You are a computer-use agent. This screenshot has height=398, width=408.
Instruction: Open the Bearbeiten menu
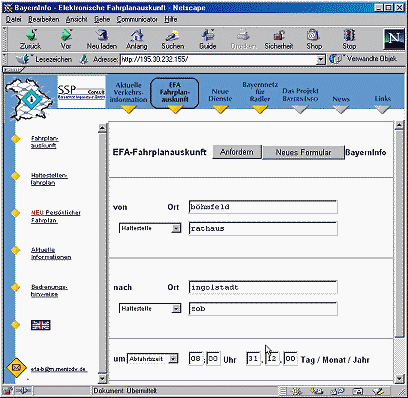coord(44,19)
